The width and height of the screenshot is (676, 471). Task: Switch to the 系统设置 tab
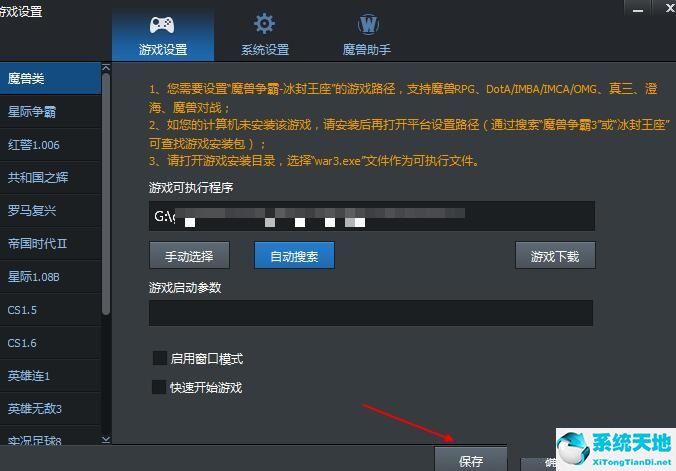tap(265, 35)
